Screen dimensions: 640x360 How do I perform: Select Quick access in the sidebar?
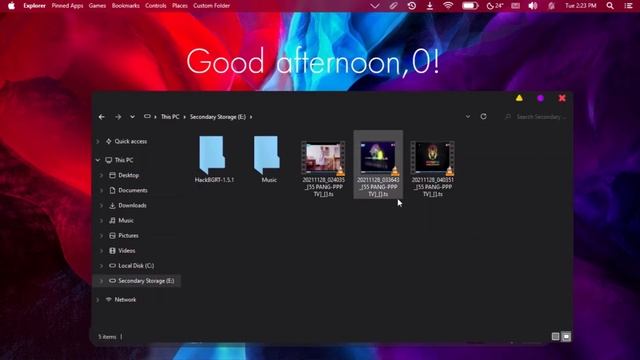[131, 141]
